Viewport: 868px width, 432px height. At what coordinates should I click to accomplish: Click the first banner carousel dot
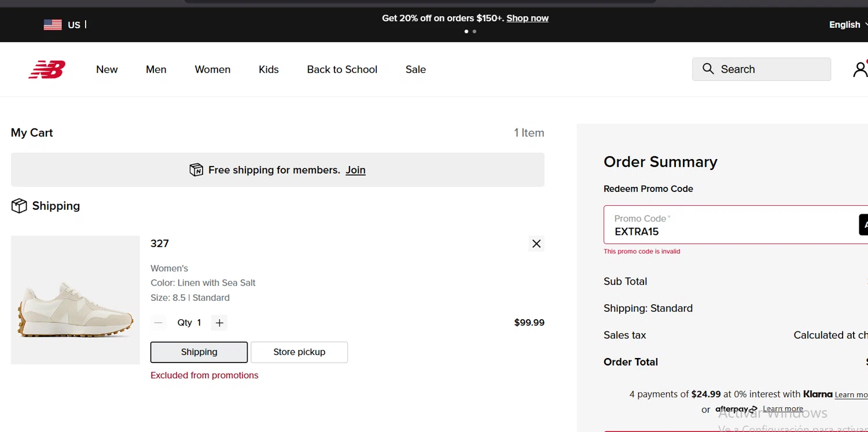tap(466, 31)
